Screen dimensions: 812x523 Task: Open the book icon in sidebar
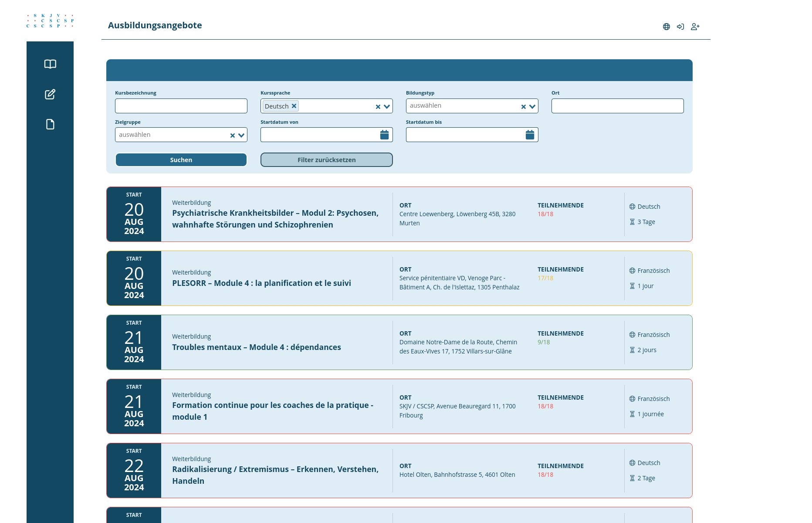(50, 64)
